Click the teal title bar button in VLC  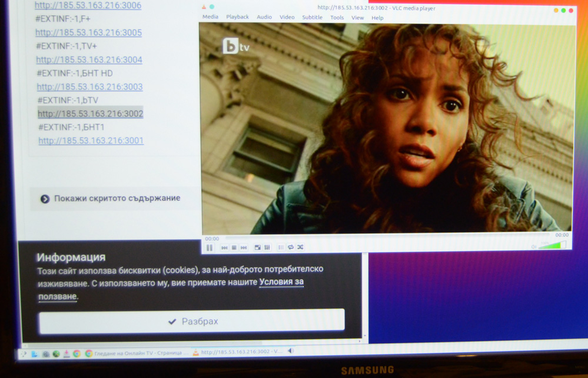coord(212,6)
